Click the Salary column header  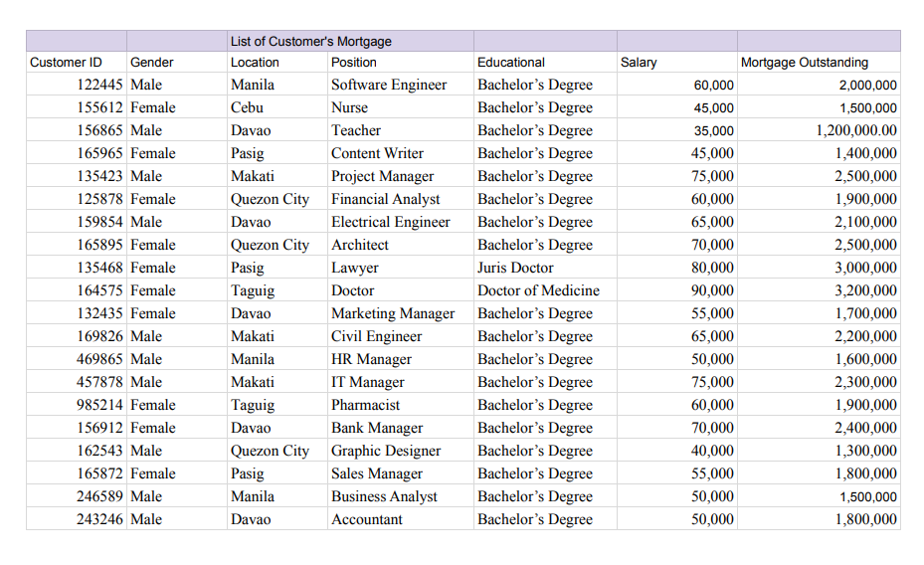[639, 62]
